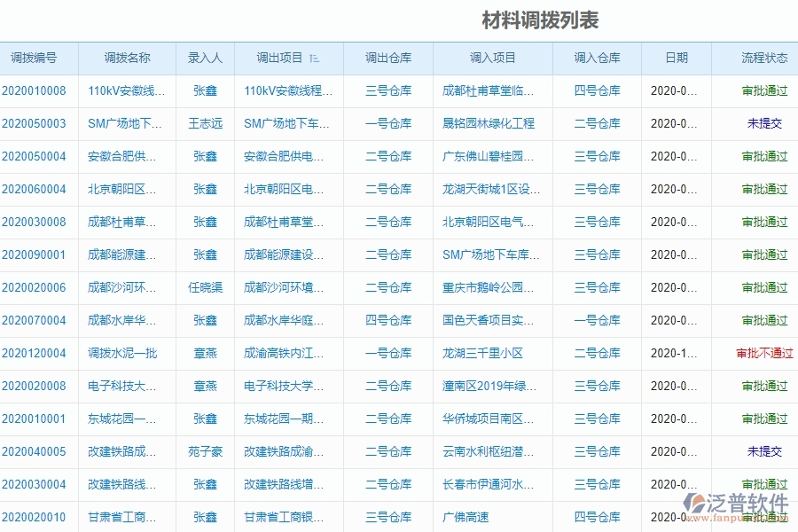Click 四号仓库 in the bottom row
The width and height of the screenshot is (798, 532).
(x=598, y=517)
